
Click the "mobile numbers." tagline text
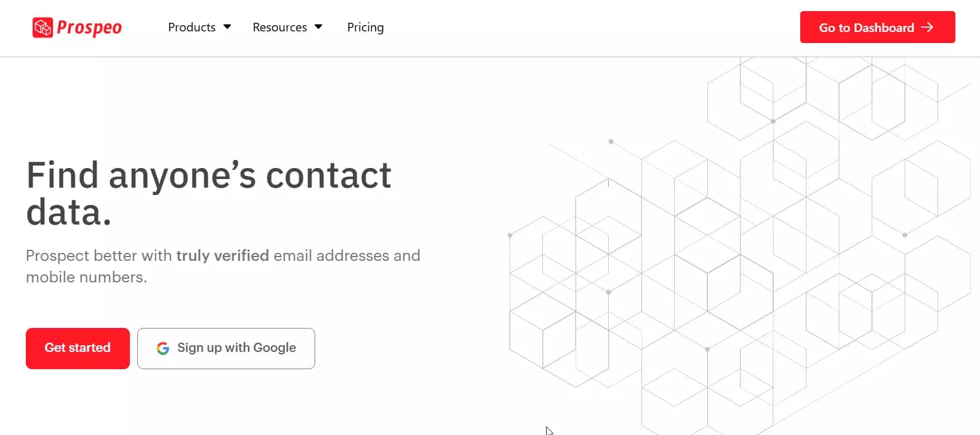pos(86,277)
